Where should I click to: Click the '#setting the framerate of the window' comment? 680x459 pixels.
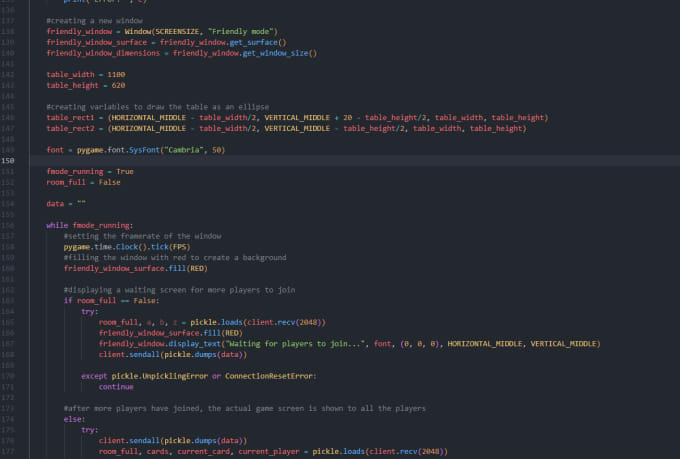click(142, 236)
